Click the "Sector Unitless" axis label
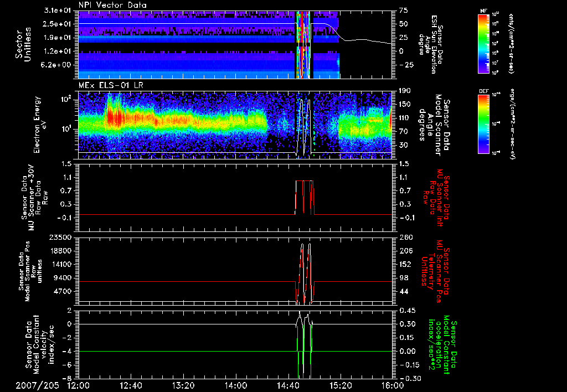The width and height of the screenshot is (567, 392). click(23, 44)
